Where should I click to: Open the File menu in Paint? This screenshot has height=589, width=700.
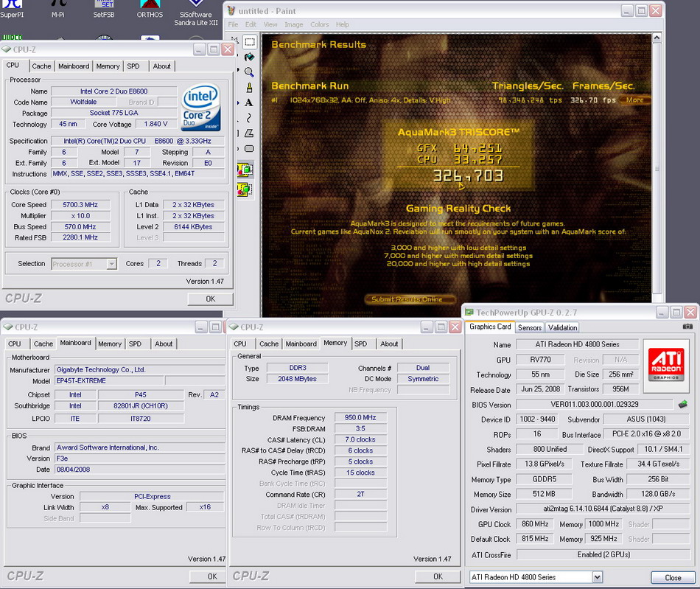click(x=233, y=24)
